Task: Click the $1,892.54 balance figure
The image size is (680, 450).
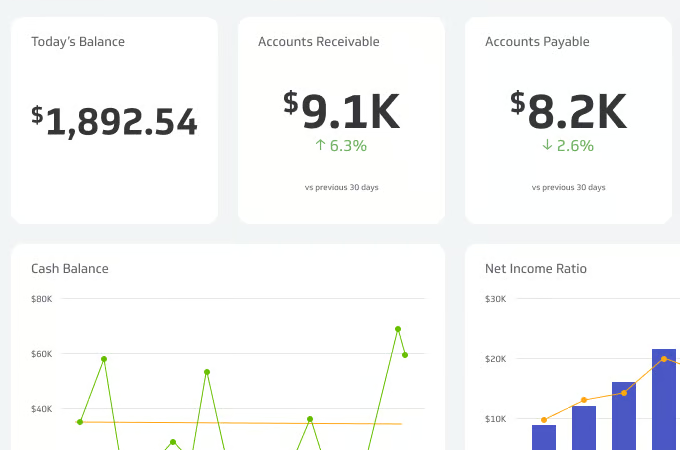Action: (115, 121)
